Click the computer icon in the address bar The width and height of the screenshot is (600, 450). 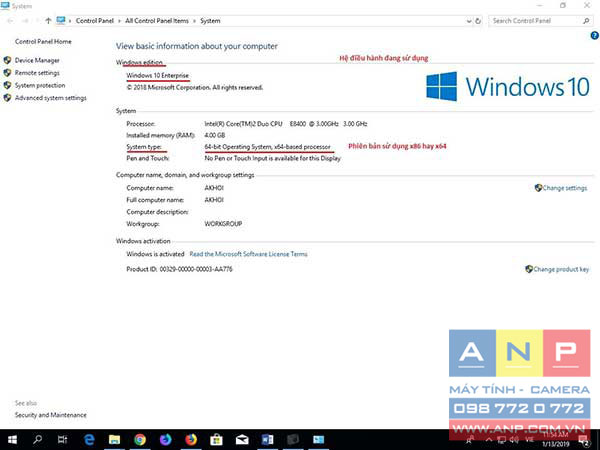(61, 21)
